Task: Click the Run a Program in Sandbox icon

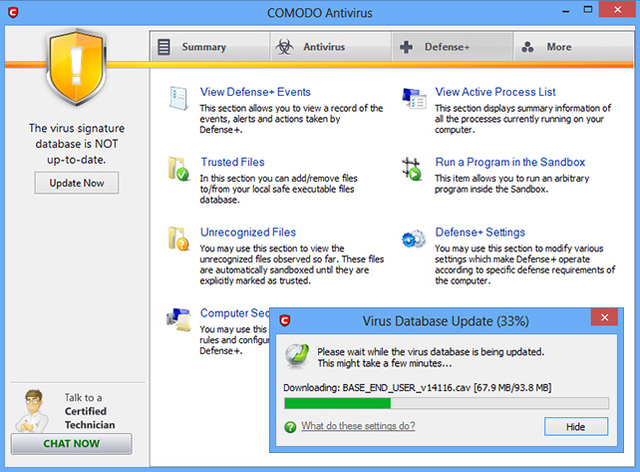Action: click(414, 168)
